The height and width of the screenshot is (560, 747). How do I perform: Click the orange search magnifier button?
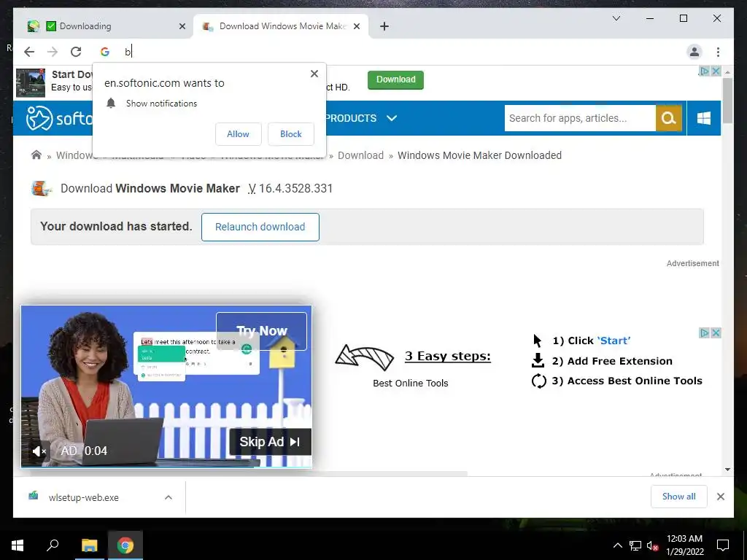point(668,118)
